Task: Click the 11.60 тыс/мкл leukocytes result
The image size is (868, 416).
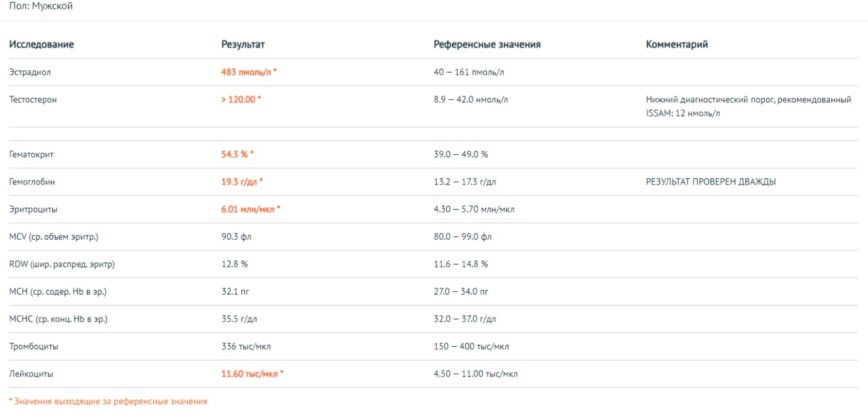Action: [252, 374]
